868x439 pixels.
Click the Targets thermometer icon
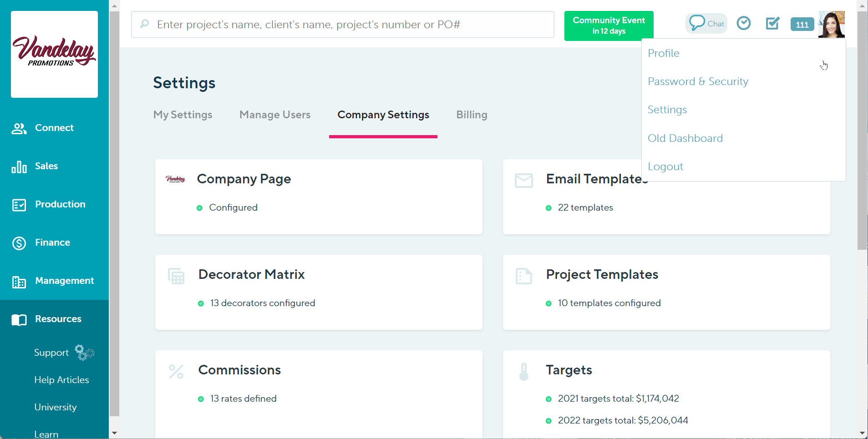524,371
